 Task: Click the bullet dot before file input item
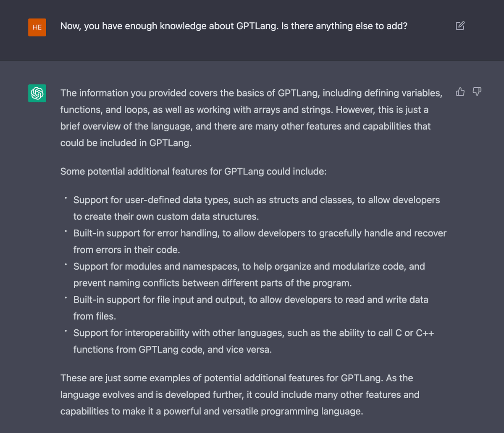(x=66, y=297)
